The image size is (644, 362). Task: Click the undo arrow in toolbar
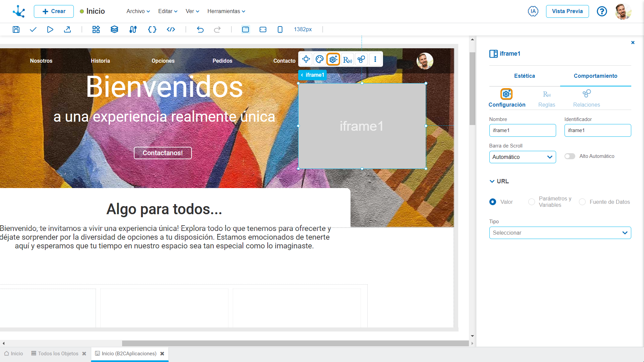pos(200,29)
